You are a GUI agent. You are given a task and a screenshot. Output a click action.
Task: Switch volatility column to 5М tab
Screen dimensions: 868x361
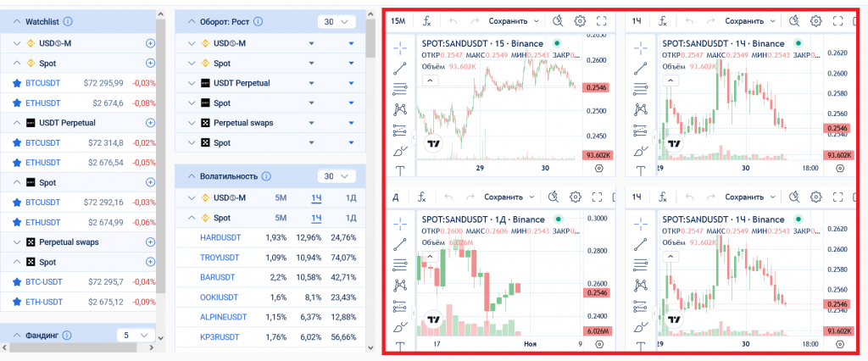coord(280,197)
